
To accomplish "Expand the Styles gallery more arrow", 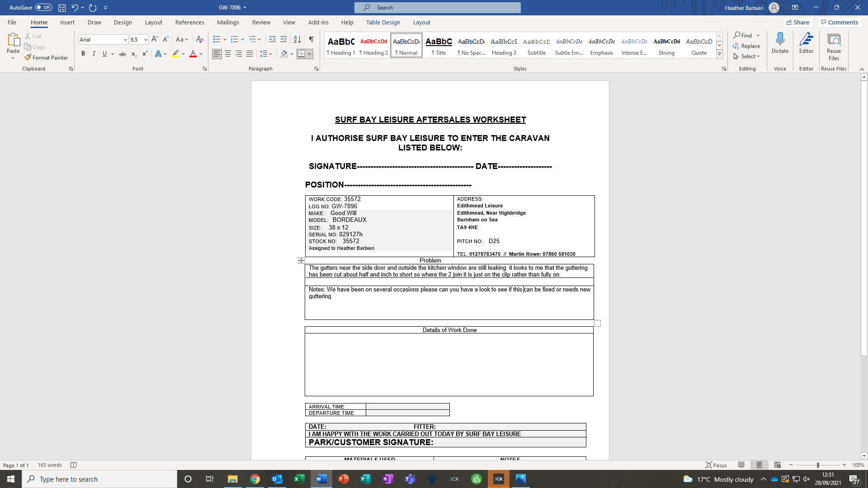I will coord(719,54).
